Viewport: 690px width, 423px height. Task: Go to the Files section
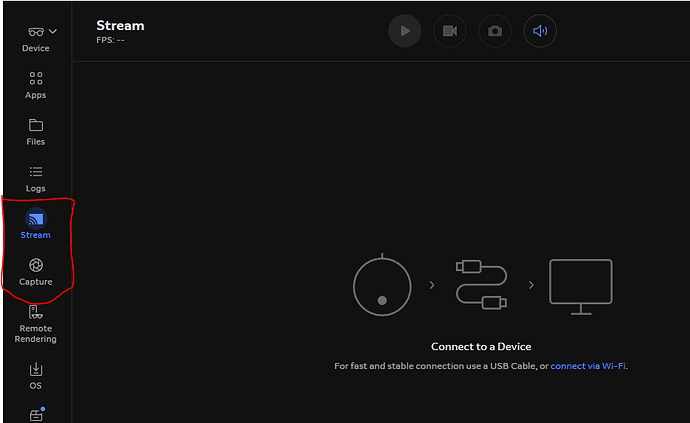click(36, 132)
